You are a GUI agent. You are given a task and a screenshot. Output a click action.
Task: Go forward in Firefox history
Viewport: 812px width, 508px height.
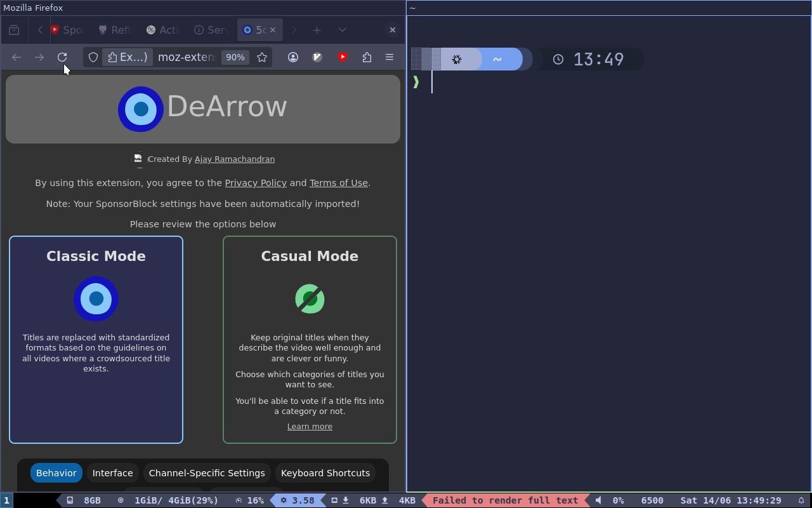pos(39,57)
